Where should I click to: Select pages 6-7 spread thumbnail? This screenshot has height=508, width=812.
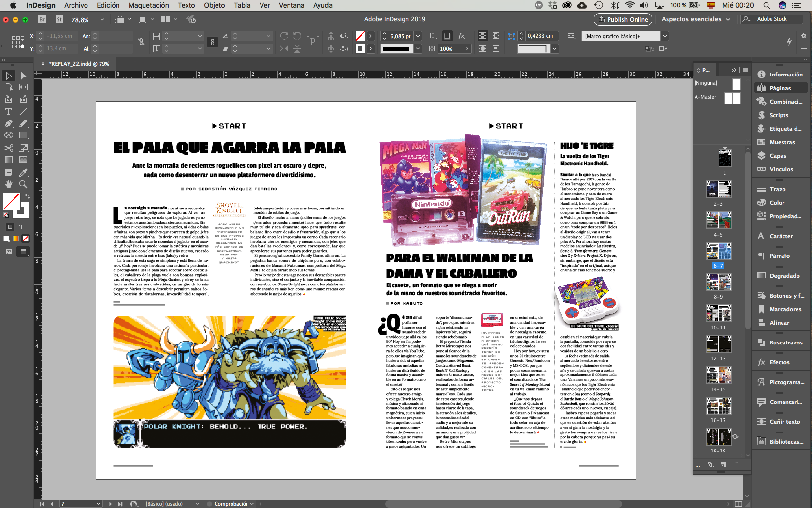718,251
